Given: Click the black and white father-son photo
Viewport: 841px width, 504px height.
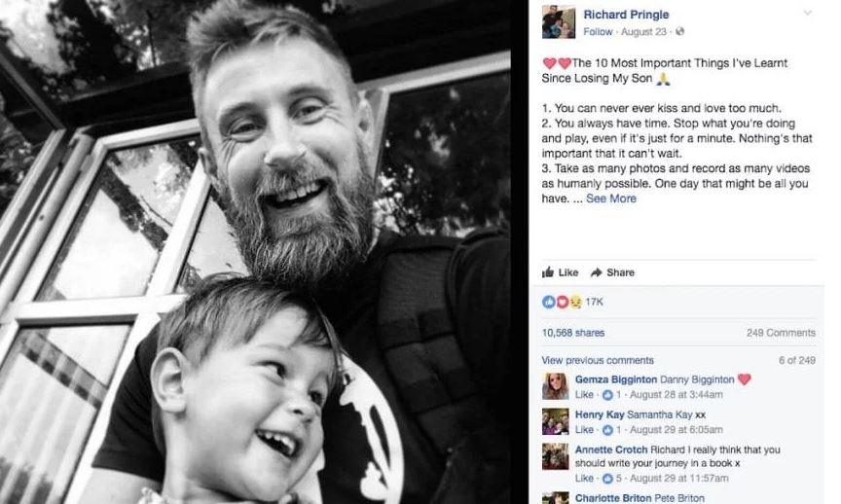Looking at the screenshot, I should point(255,252).
